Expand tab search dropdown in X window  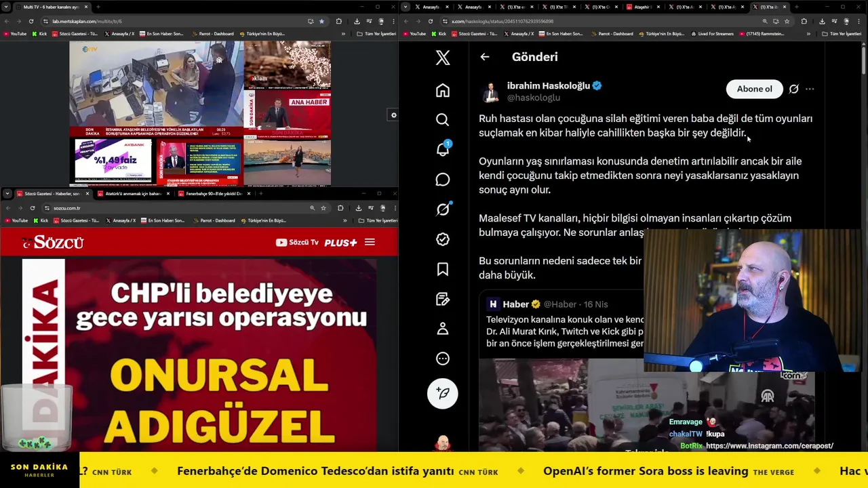click(x=405, y=7)
